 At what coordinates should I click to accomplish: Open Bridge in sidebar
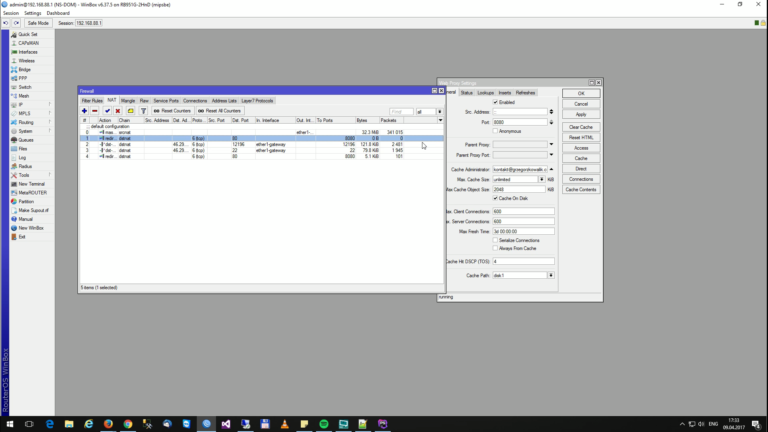pyautogui.click(x=24, y=70)
